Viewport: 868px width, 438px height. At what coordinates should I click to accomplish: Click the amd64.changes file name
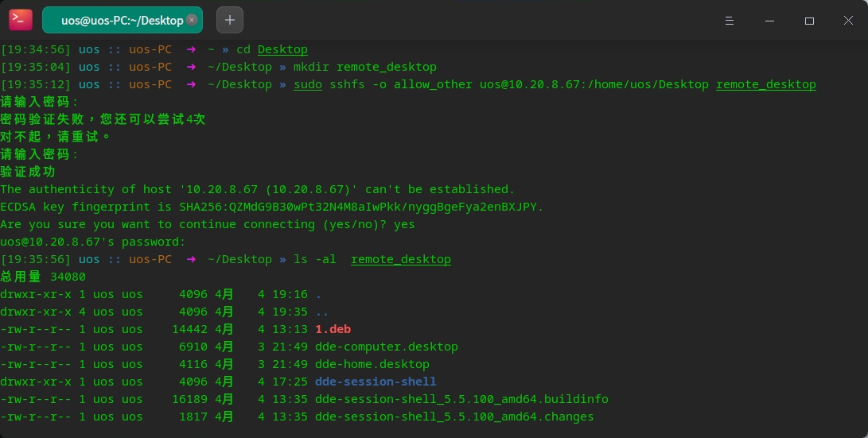pyautogui.click(x=454, y=417)
